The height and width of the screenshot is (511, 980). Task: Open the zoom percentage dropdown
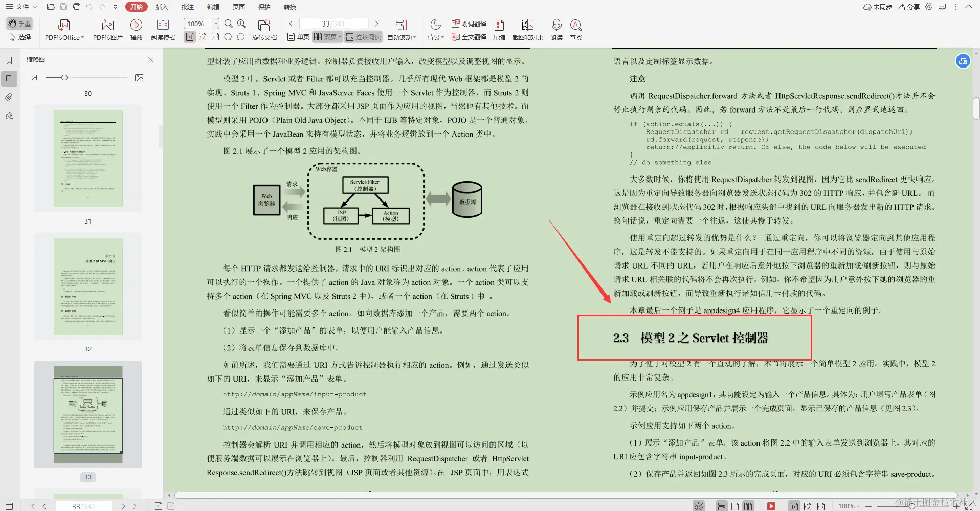[215, 23]
